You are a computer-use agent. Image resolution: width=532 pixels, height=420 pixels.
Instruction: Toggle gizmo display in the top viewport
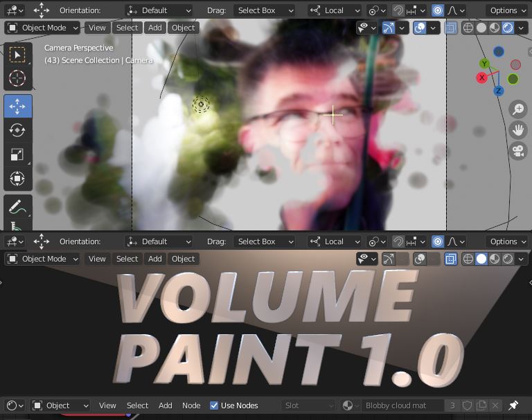pyautogui.click(x=389, y=28)
